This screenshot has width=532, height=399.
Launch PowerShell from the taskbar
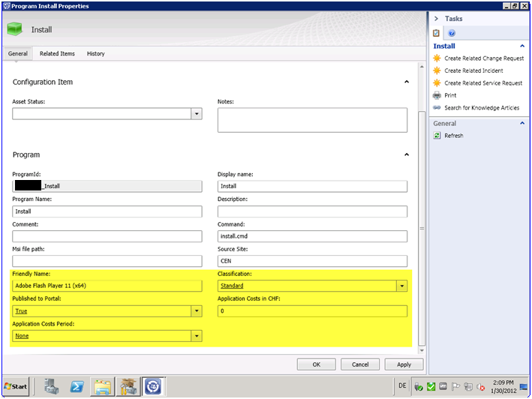click(77, 386)
